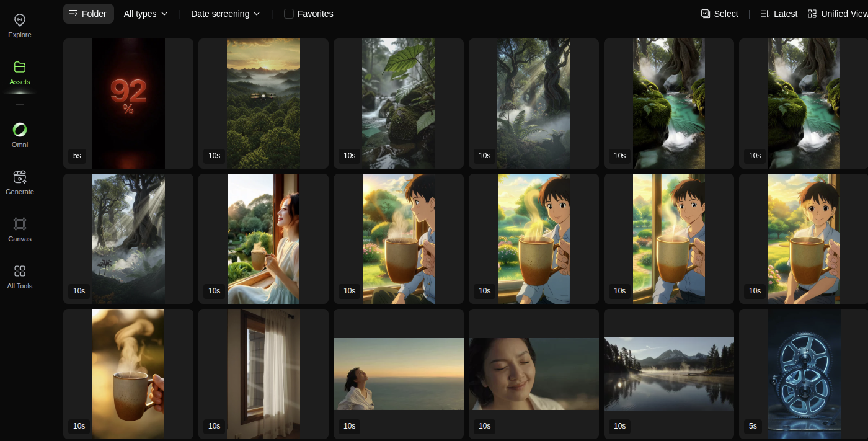Enable the Favorites checkbox
Image resolution: width=868 pixels, height=441 pixels.
289,14
